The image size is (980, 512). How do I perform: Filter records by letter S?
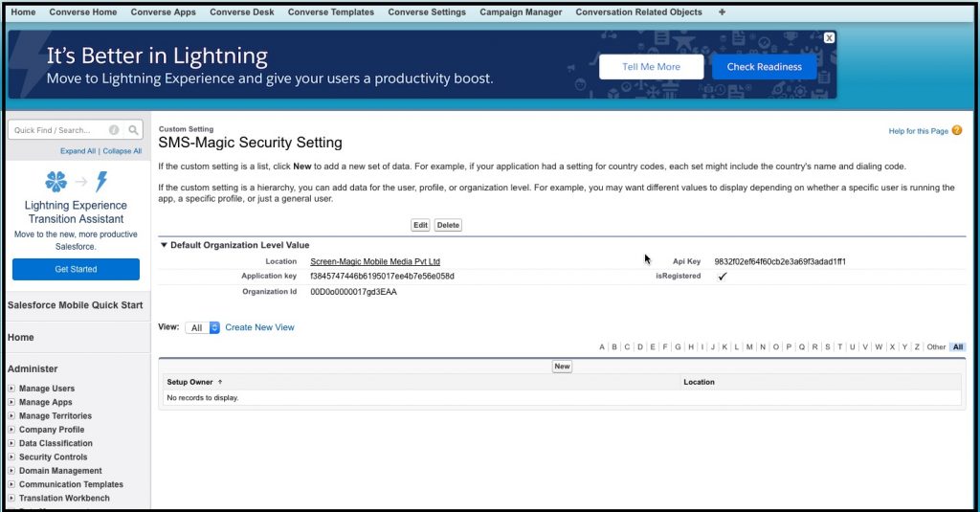pyautogui.click(x=828, y=347)
